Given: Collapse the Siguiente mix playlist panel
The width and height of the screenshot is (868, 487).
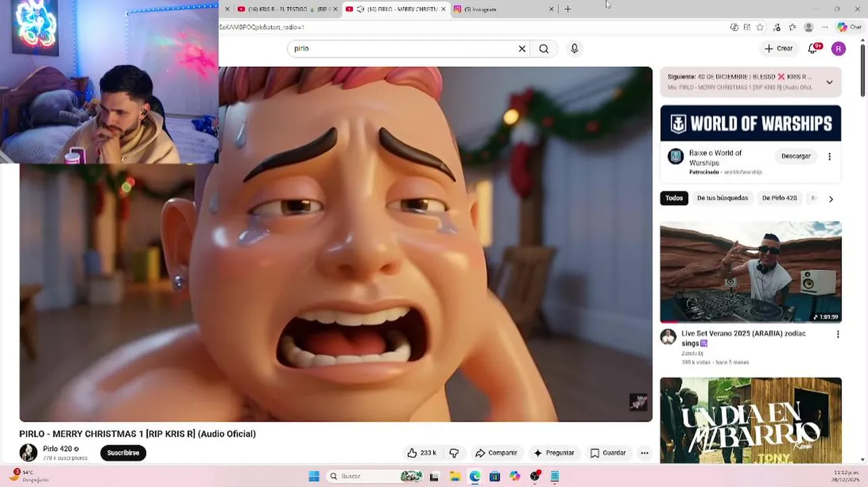Looking at the screenshot, I should tap(829, 83).
